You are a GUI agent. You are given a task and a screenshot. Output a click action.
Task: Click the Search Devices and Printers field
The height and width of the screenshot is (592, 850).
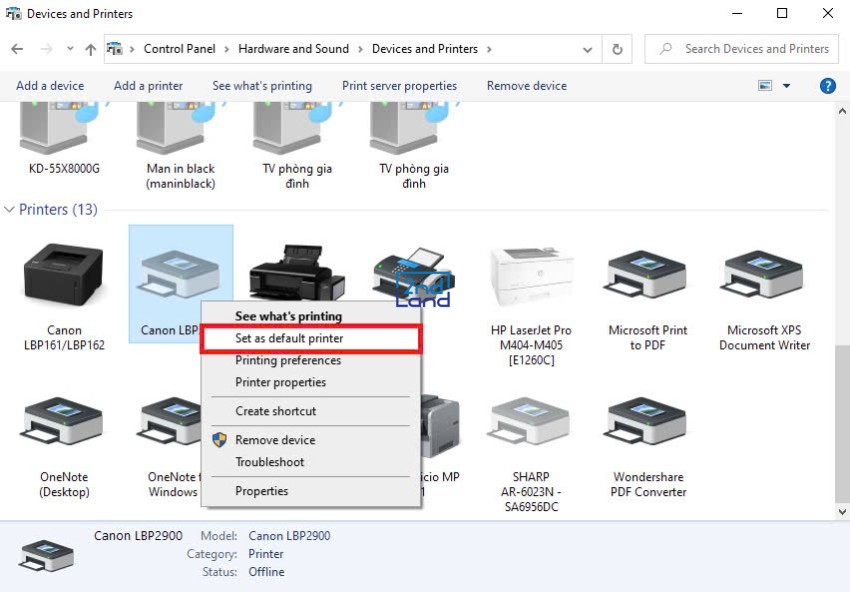pos(742,49)
